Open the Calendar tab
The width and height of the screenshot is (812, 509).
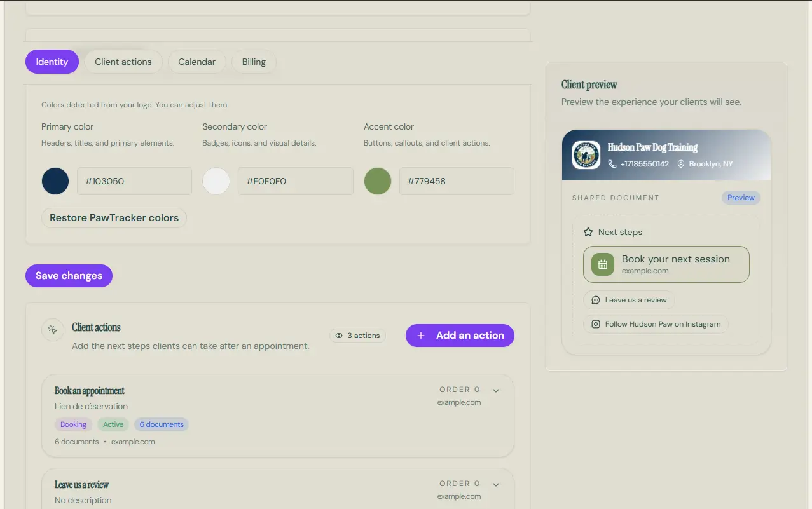[196, 62]
